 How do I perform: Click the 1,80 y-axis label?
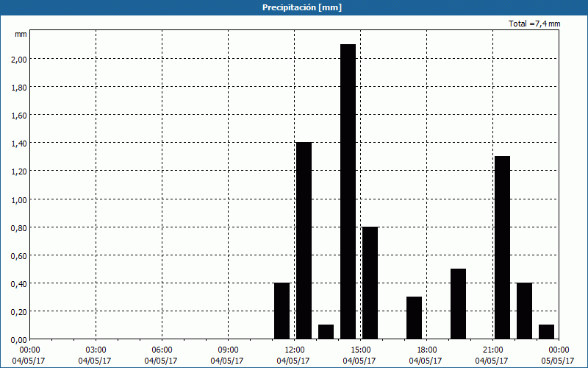click(x=19, y=87)
